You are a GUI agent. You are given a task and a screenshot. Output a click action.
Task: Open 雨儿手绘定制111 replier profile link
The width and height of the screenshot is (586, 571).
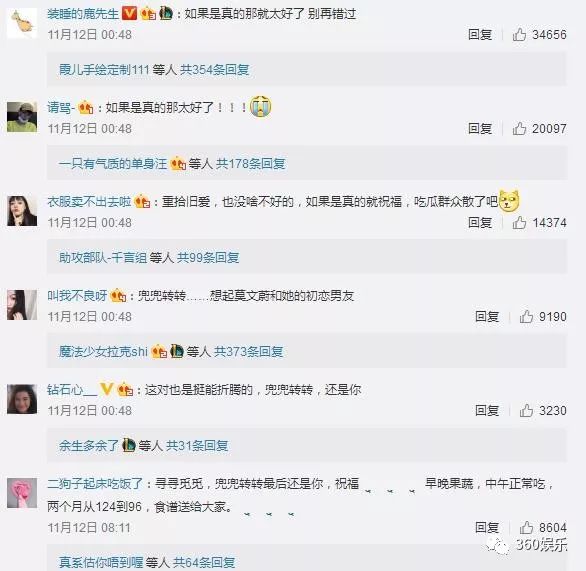pos(104,70)
